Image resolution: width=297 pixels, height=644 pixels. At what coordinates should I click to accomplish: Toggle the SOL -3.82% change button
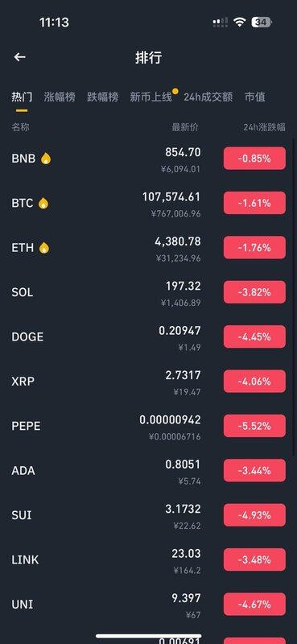[x=254, y=292]
